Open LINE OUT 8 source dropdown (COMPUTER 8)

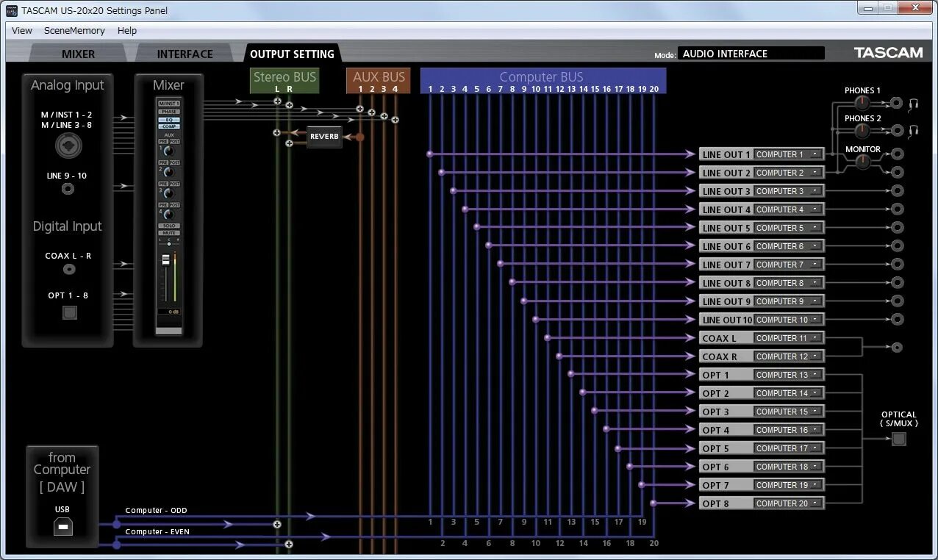coord(789,283)
